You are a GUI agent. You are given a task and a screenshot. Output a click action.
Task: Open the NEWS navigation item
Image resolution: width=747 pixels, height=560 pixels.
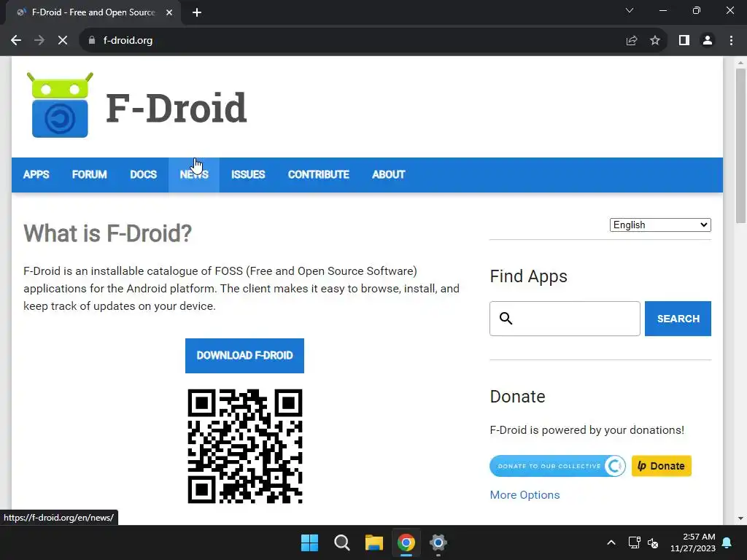tap(194, 175)
